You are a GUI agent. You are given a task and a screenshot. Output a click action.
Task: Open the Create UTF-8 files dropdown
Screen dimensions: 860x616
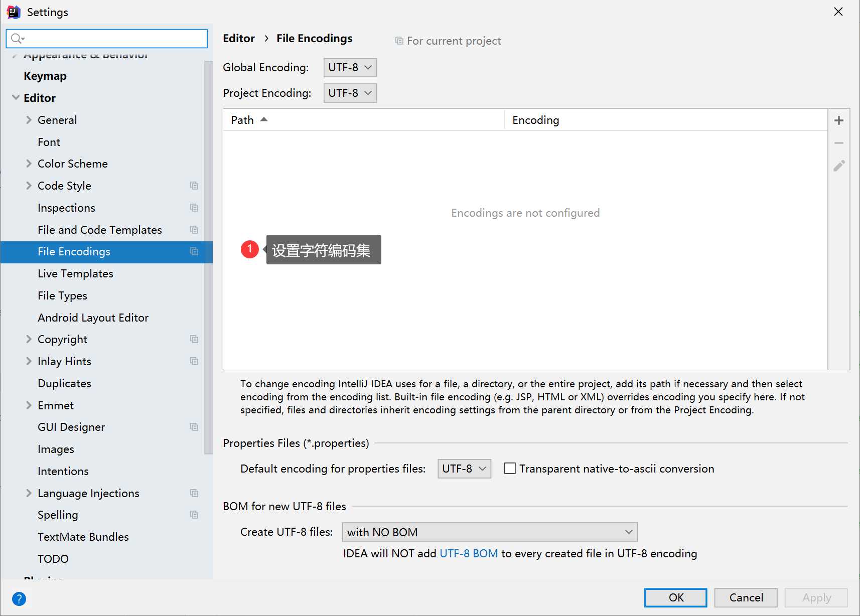[490, 532]
